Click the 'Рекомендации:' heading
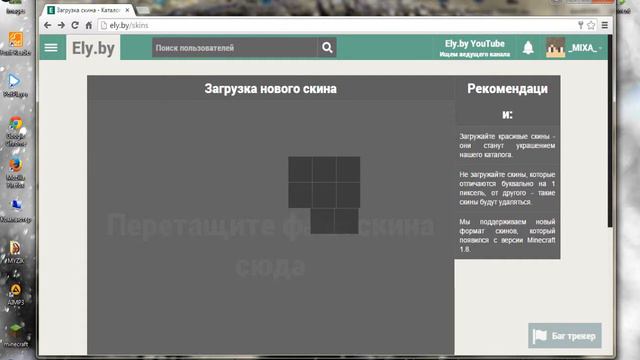This screenshot has width=640, height=360. pyautogui.click(x=507, y=101)
